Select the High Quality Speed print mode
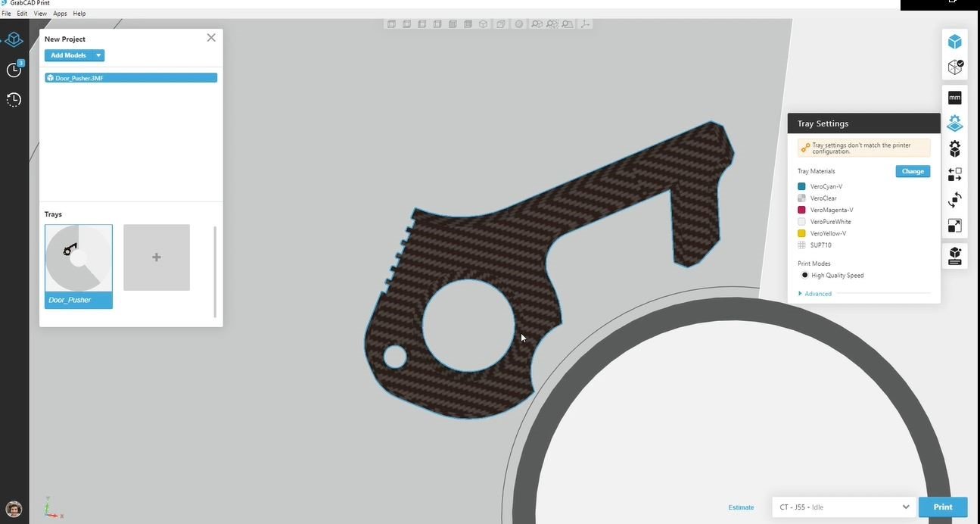The image size is (980, 524). [805, 276]
